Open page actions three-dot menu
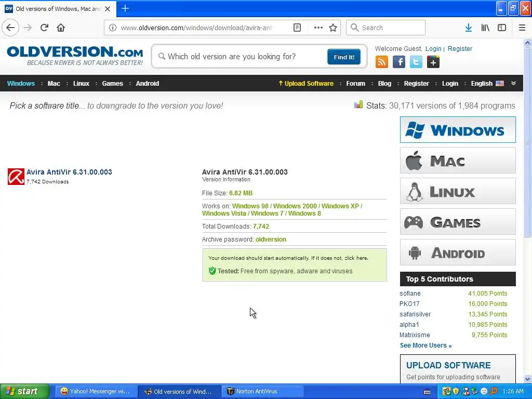The image size is (532, 399). 318,28
